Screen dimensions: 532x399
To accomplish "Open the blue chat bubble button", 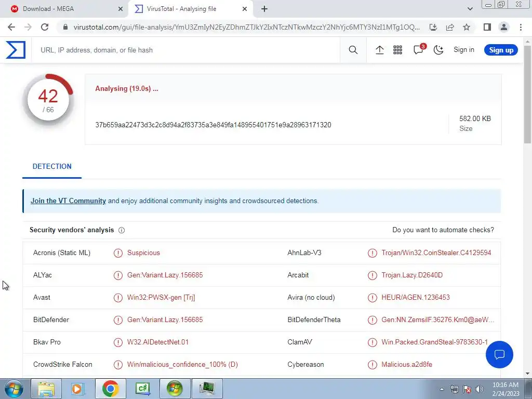I will coord(499,354).
